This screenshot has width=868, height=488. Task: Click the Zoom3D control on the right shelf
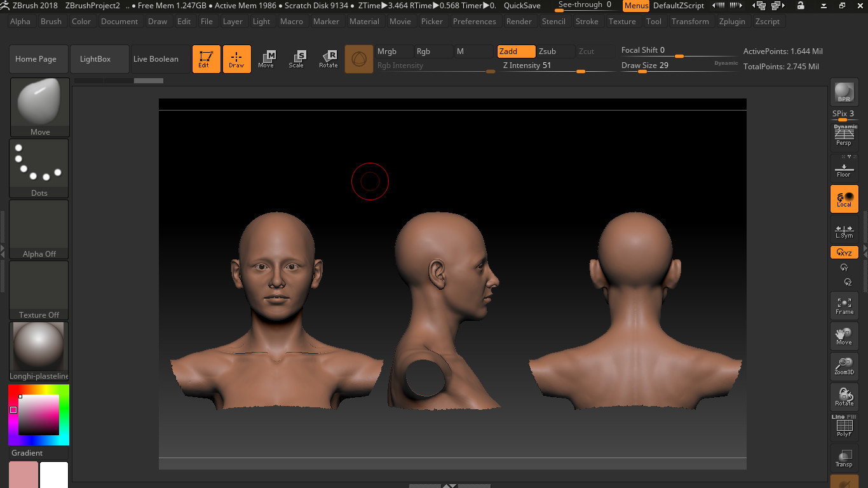pos(844,366)
